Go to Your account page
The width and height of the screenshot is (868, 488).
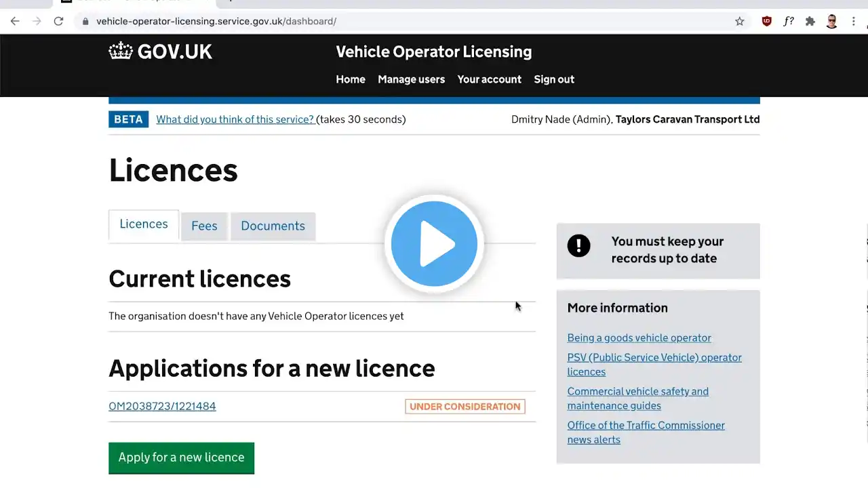pos(489,79)
